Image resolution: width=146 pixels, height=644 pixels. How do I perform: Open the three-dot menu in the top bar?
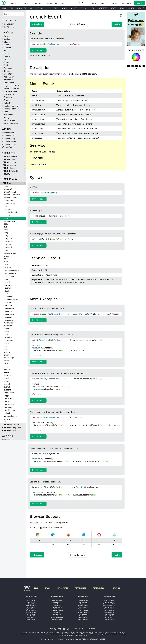point(83,3)
